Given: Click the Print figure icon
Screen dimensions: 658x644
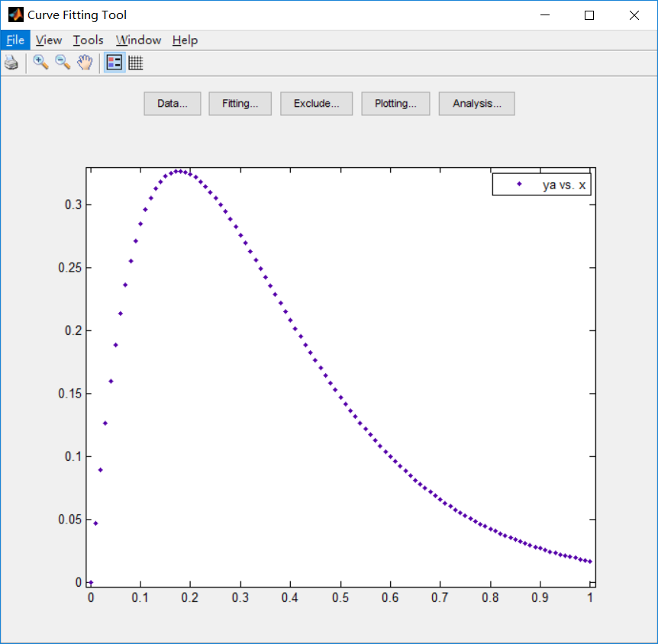Looking at the screenshot, I should click(x=11, y=63).
